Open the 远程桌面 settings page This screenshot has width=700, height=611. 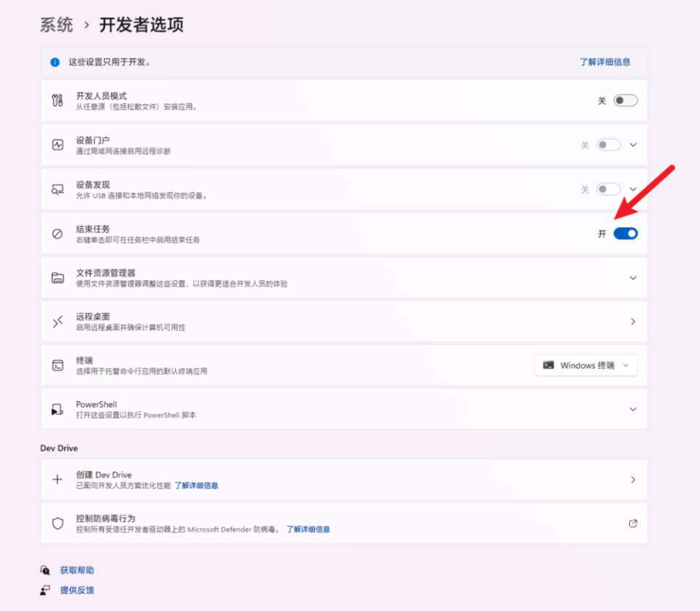coord(633,321)
